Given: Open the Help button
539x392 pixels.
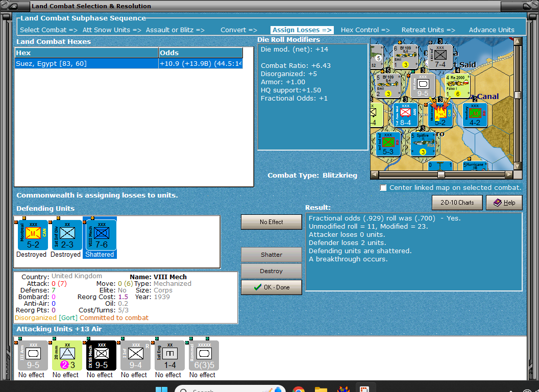Looking at the screenshot, I should pyautogui.click(x=504, y=203).
